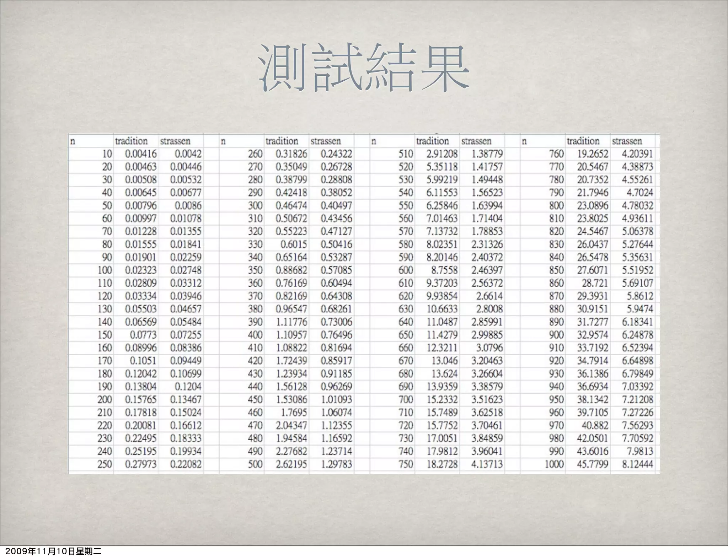728x560 pixels.
Task: Click strassen value 0.38052
Action: coord(336,193)
